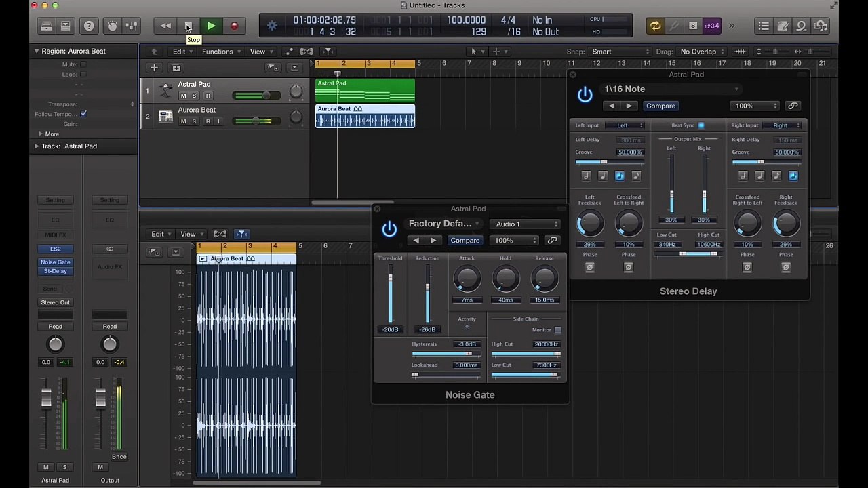Stop playback in the transport
Image resolution: width=868 pixels, height=488 pixels.
pyautogui.click(x=189, y=26)
